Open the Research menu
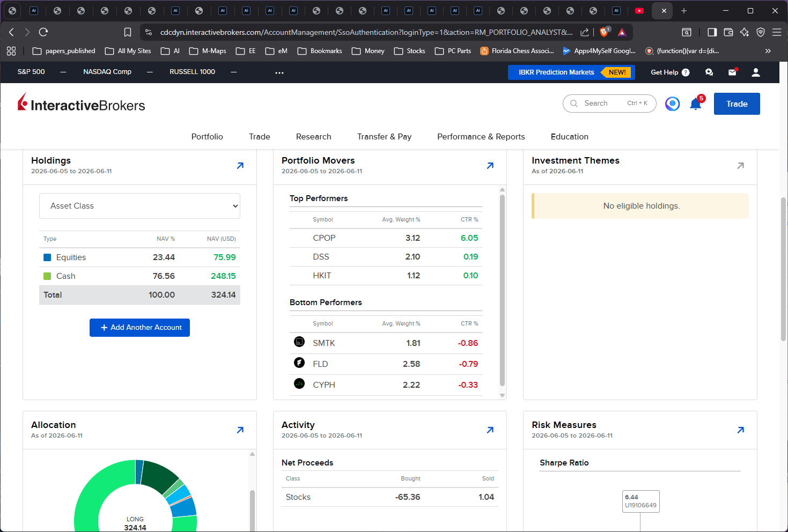 (314, 137)
